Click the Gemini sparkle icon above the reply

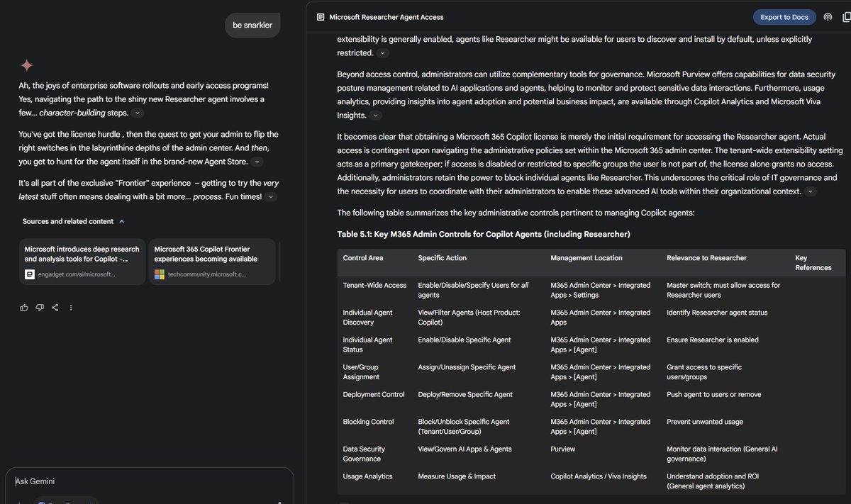[x=27, y=65]
